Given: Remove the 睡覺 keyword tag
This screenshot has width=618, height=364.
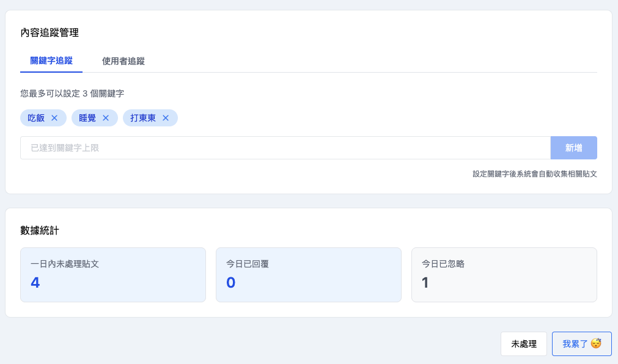Looking at the screenshot, I should [x=106, y=118].
